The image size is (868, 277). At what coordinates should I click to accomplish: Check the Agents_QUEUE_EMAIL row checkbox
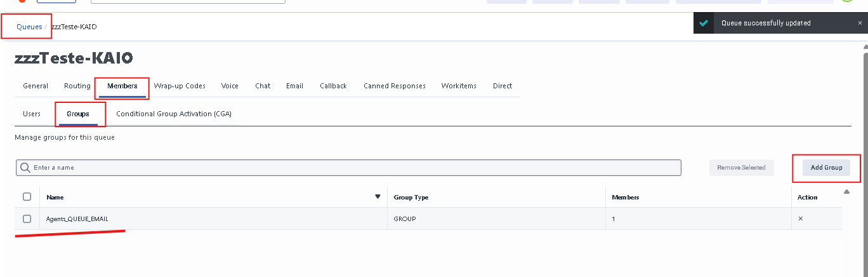pyautogui.click(x=27, y=219)
